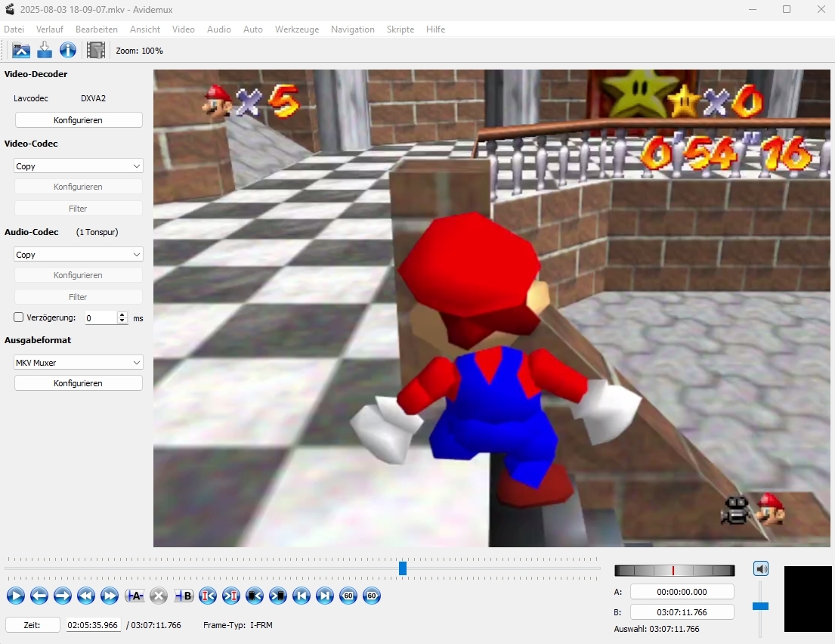Click the Open Video folder icon
Image resolution: width=835 pixels, height=644 pixels.
pos(21,51)
